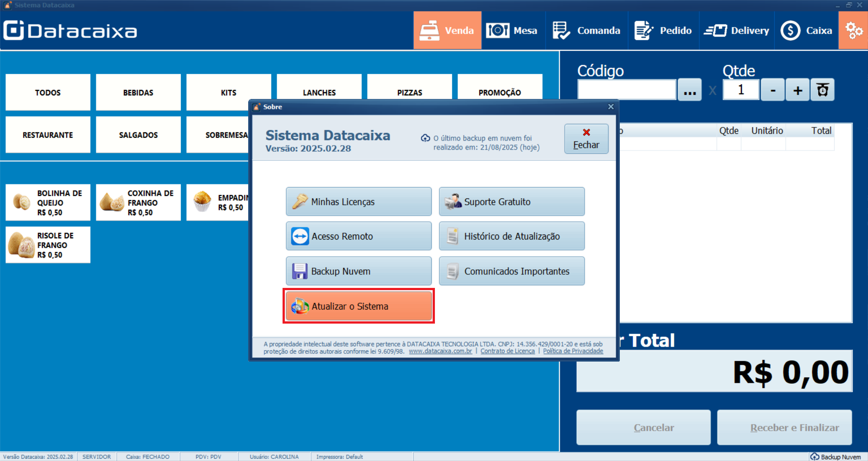Viewport: 868px width, 461px height.
Task: Click the Datacaixa logo
Action: tap(70, 30)
